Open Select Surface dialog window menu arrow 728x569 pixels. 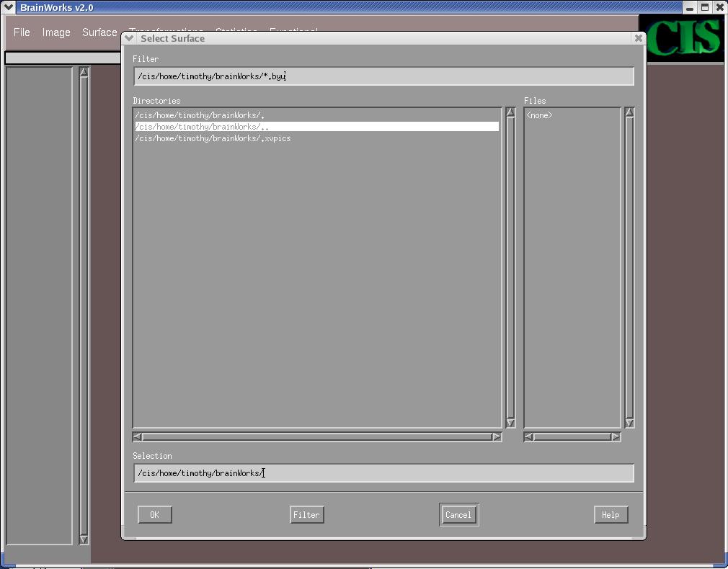point(130,38)
